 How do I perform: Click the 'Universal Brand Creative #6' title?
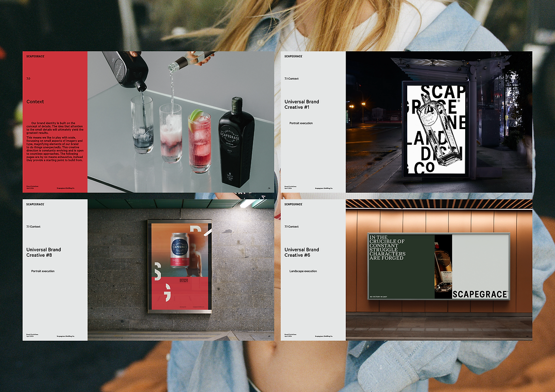[x=301, y=252]
